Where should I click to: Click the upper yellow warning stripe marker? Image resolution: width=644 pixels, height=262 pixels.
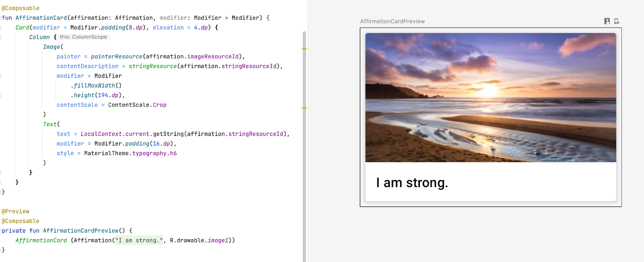coord(304,49)
